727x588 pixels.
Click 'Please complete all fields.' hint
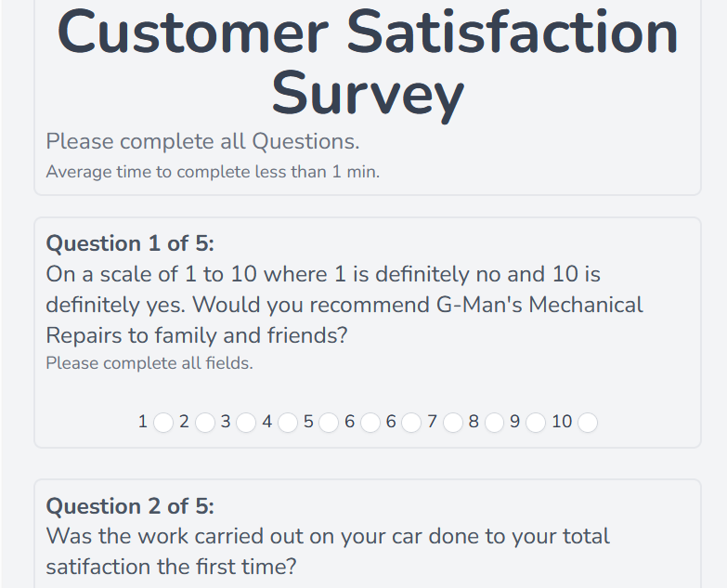(149, 363)
